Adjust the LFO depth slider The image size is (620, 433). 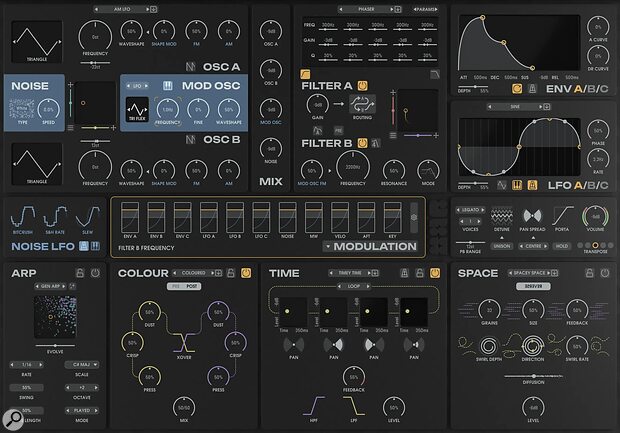(473, 183)
